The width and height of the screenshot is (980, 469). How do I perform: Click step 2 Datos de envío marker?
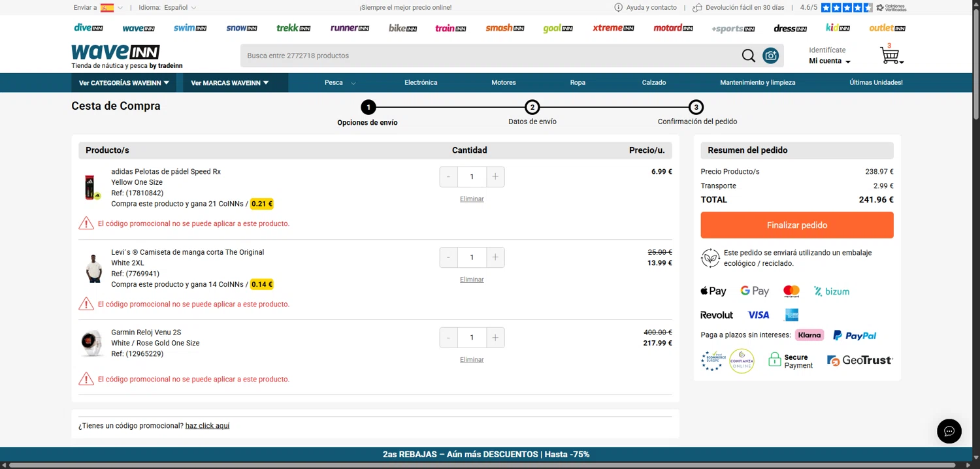coord(532,107)
